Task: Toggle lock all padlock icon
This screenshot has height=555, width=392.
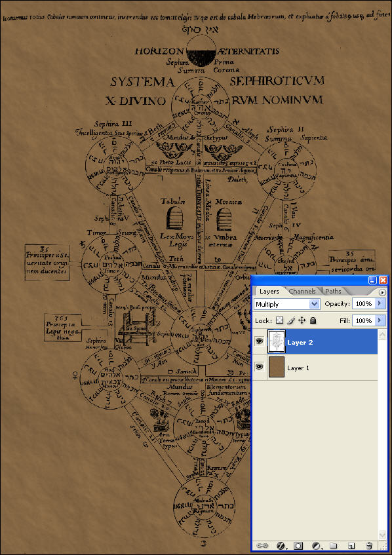Action: point(313,320)
